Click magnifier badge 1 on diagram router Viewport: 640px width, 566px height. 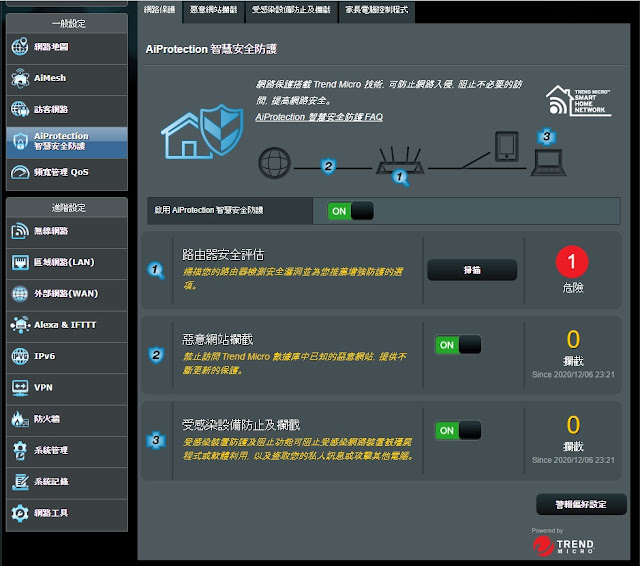[x=400, y=178]
